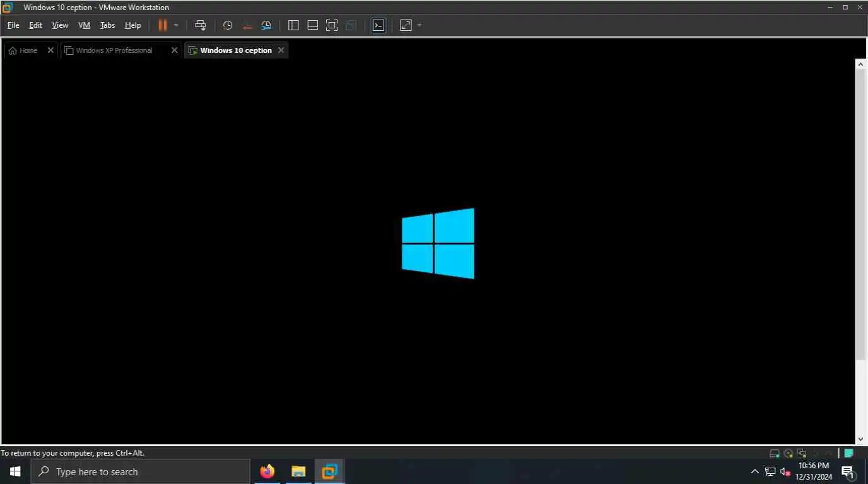Take a snapshot of this virtual machine

228,25
